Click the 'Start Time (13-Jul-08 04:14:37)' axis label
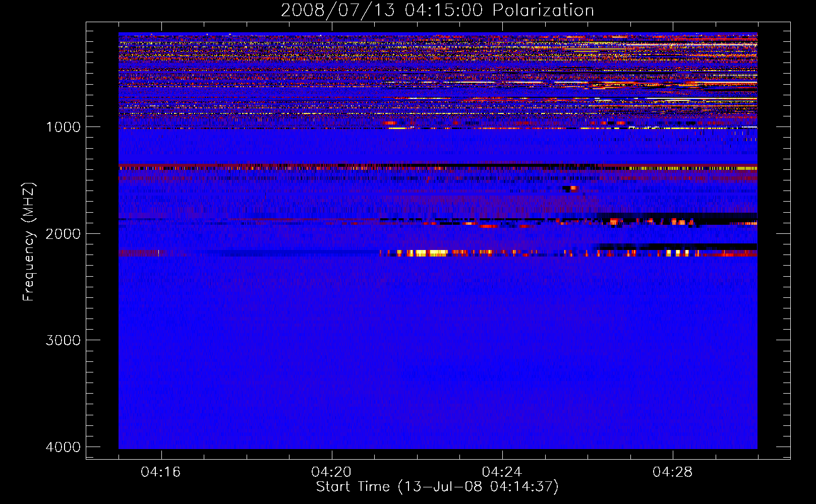Image resolution: width=816 pixels, height=504 pixels. (437, 487)
